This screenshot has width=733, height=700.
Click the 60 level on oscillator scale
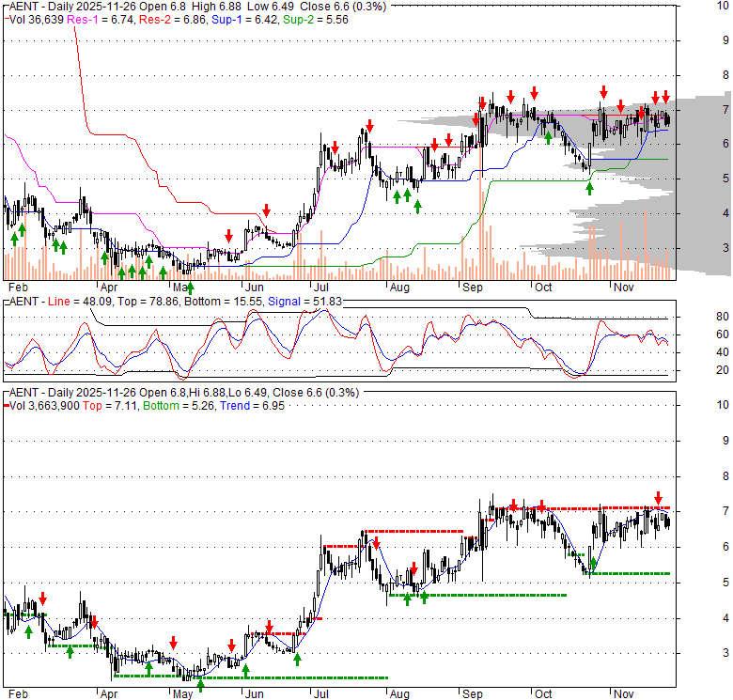pos(723,334)
